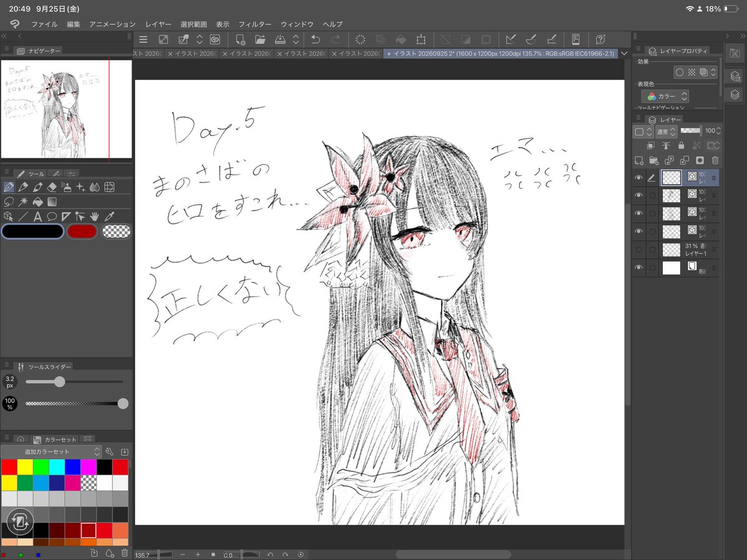Open the 編集 menu

[74, 24]
